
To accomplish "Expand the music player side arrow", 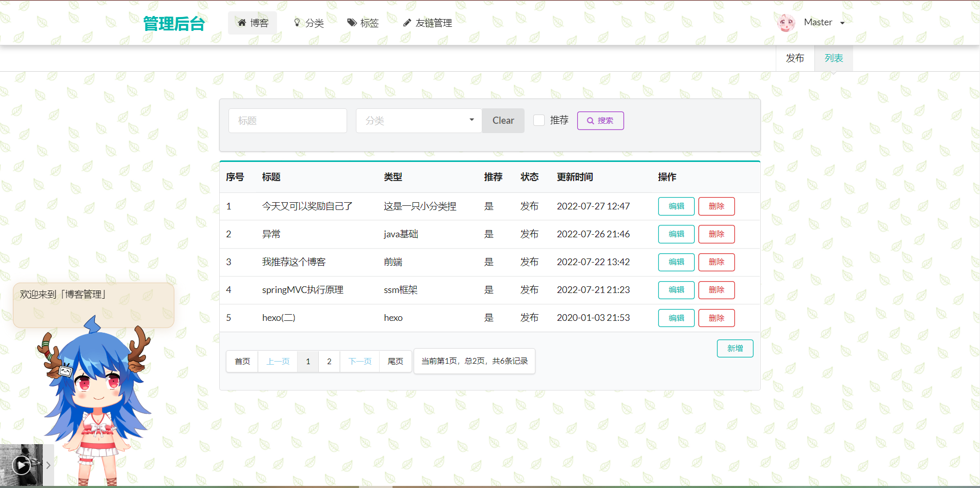I will 48,465.
